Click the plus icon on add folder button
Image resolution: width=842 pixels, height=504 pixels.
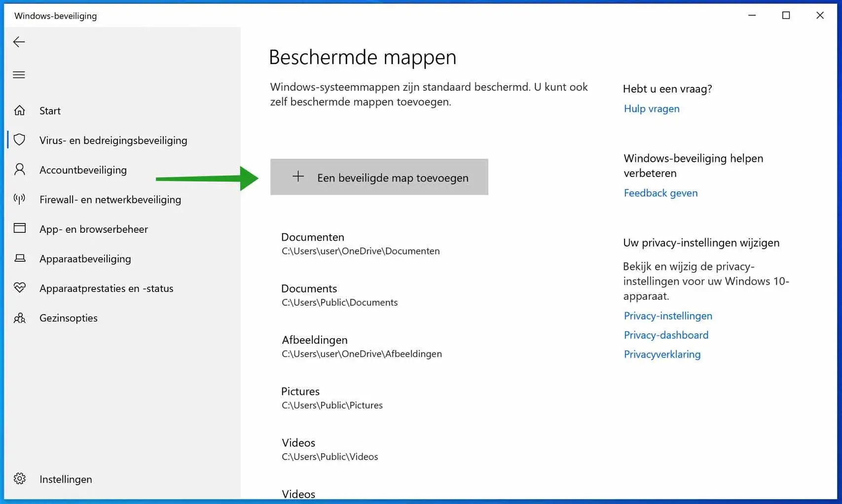tap(298, 177)
